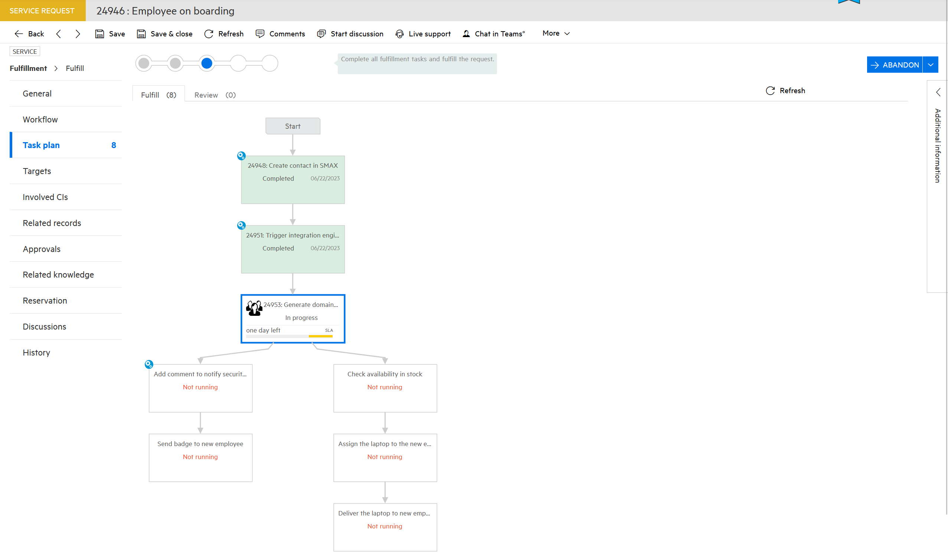
Task: Expand the Abandon action dropdown
Action: tap(930, 65)
